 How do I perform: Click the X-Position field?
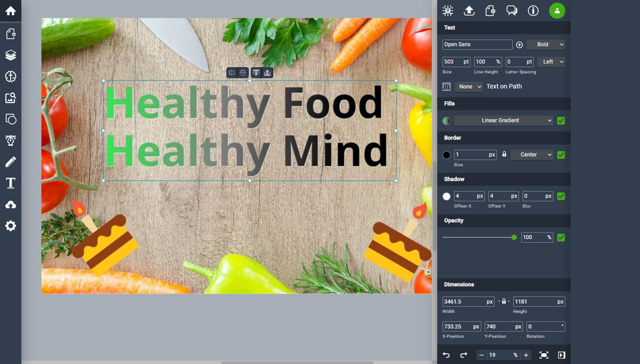click(x=462, y=326)
